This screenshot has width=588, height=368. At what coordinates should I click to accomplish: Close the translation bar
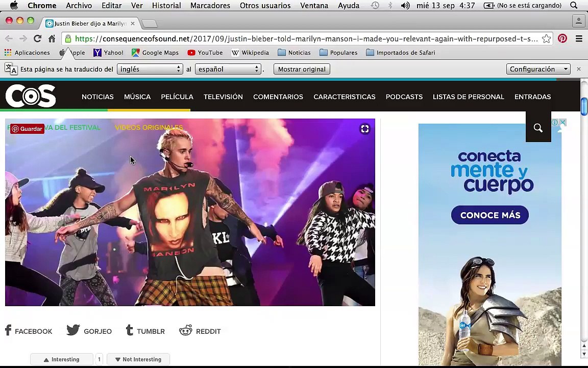579,69
